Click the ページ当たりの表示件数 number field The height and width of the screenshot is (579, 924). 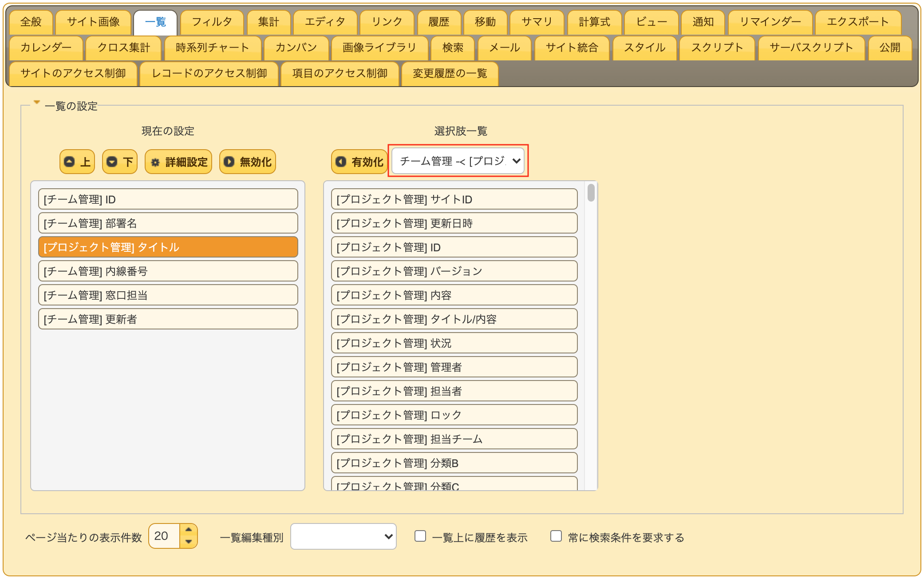click(164, 536)
